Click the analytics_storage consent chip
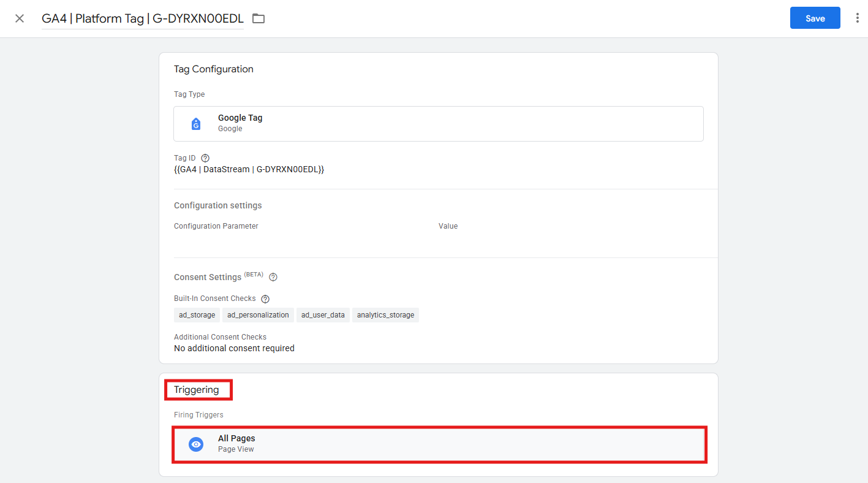Viewport: 868px width, 483px height. 385,315
